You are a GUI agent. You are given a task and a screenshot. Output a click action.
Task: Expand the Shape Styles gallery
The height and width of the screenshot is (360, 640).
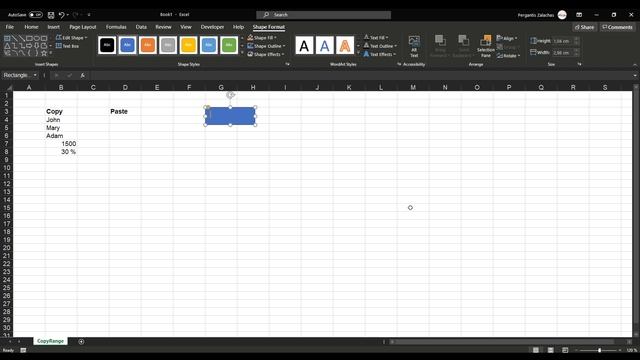pyautogui.click(x=242, y=53)
